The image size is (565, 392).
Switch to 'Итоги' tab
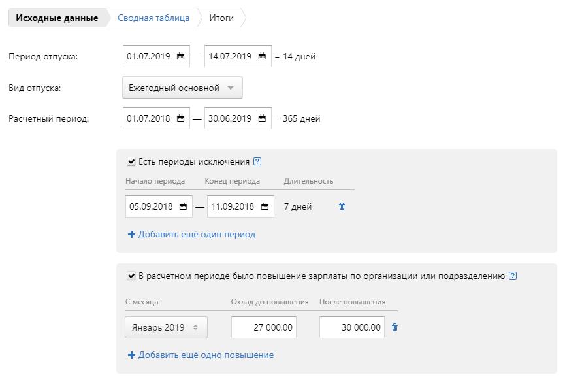point(221,18)
